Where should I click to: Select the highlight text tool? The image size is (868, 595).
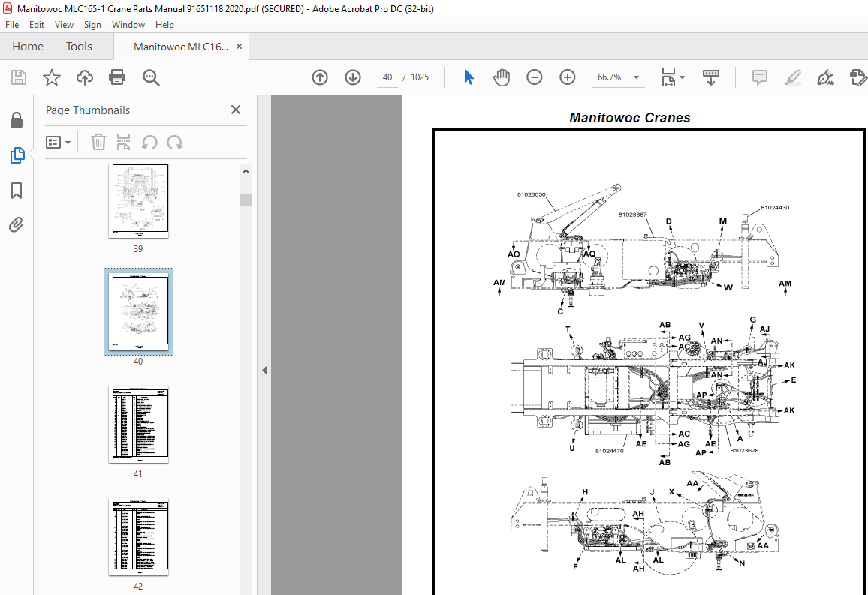tap(793, 77)
